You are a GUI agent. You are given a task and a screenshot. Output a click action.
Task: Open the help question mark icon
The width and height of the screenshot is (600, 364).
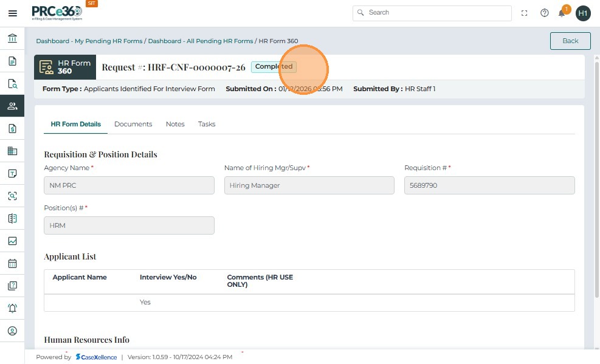click(545, 13)
